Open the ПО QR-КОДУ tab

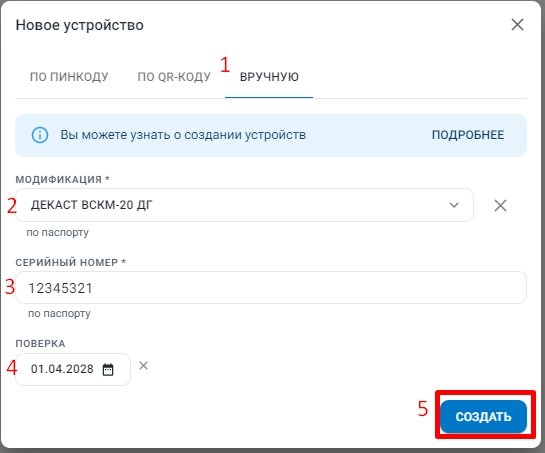[x=174, y=77]
